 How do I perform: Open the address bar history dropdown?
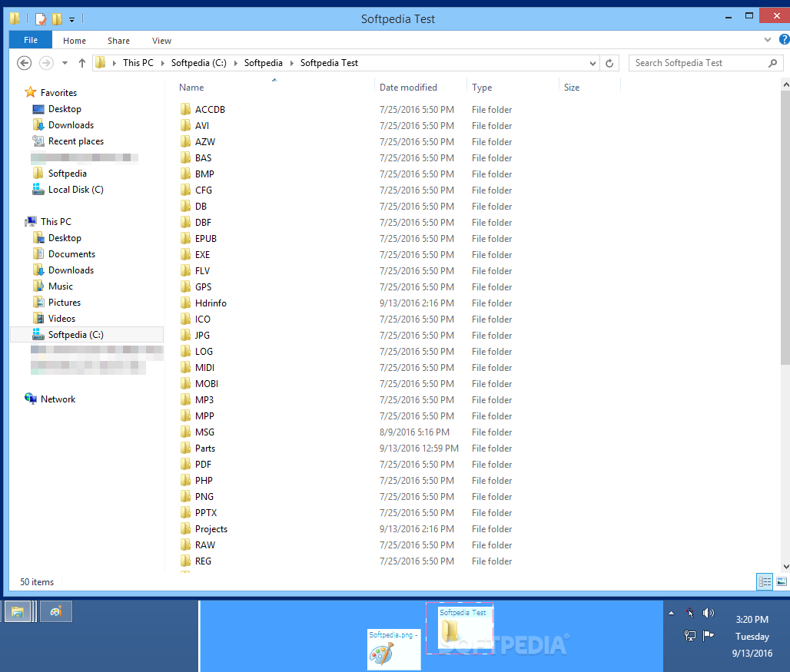click(x=592, y=64)
